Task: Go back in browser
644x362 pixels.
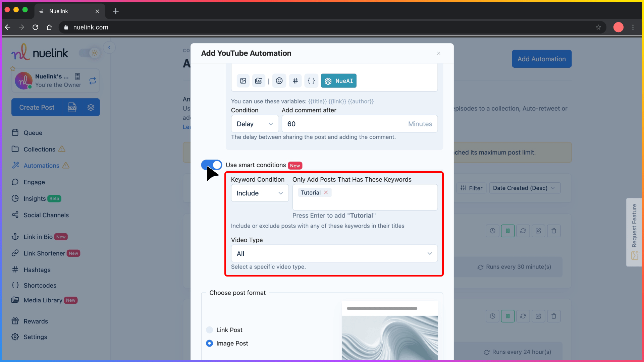Action: pyautogui.click(x=8, y=27)
